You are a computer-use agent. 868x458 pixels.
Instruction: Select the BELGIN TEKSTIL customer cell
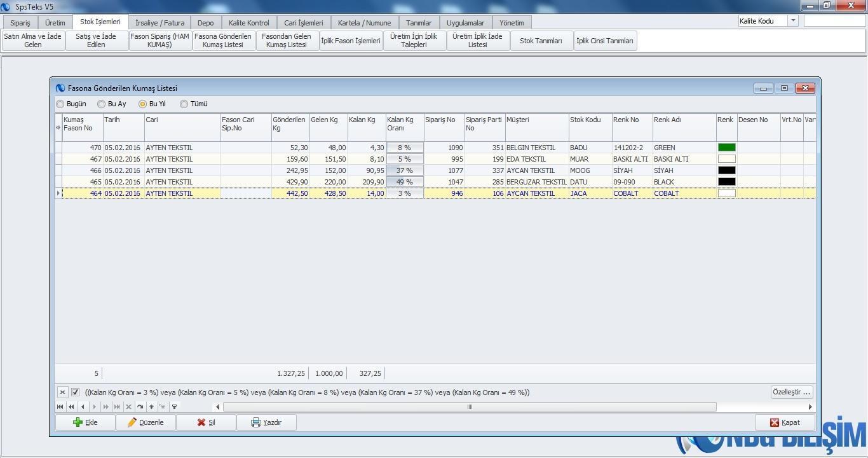pyautogui.click(x=537, y=148)
